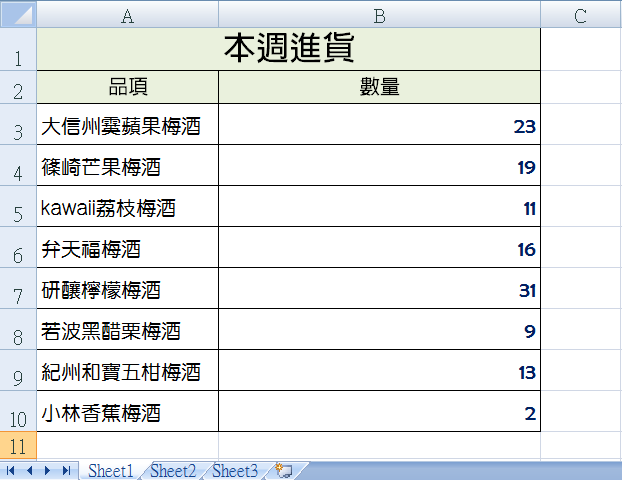Select row 10 header

(x=18, y=411)
